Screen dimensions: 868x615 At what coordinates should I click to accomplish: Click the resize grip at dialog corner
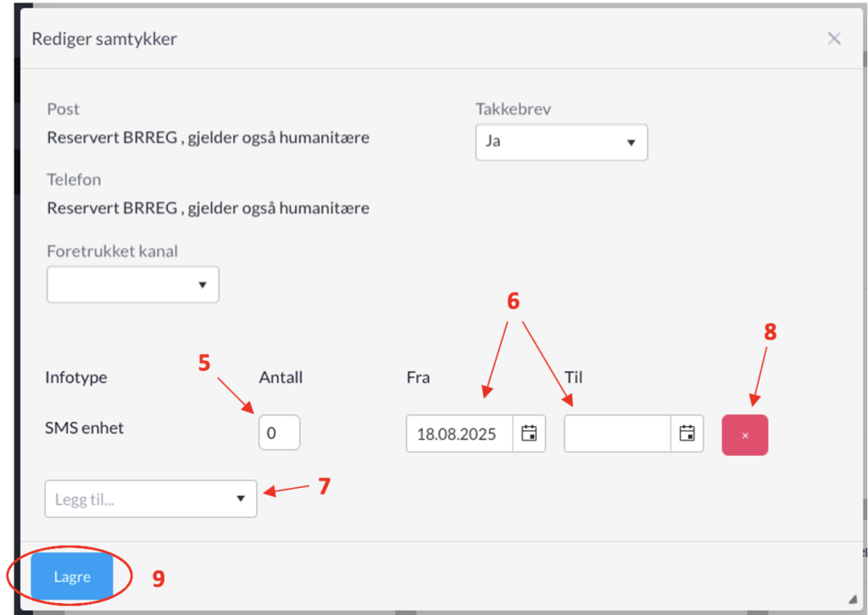pos(853,600)
